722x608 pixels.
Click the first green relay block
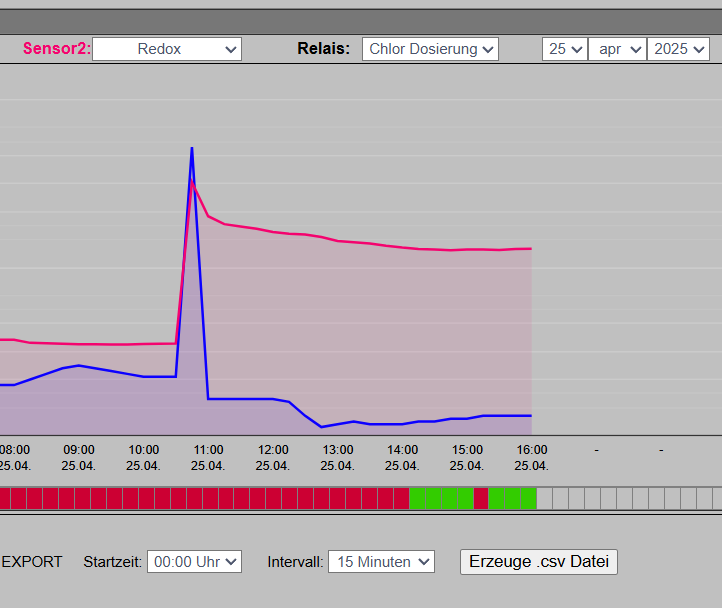click(418, 498)
